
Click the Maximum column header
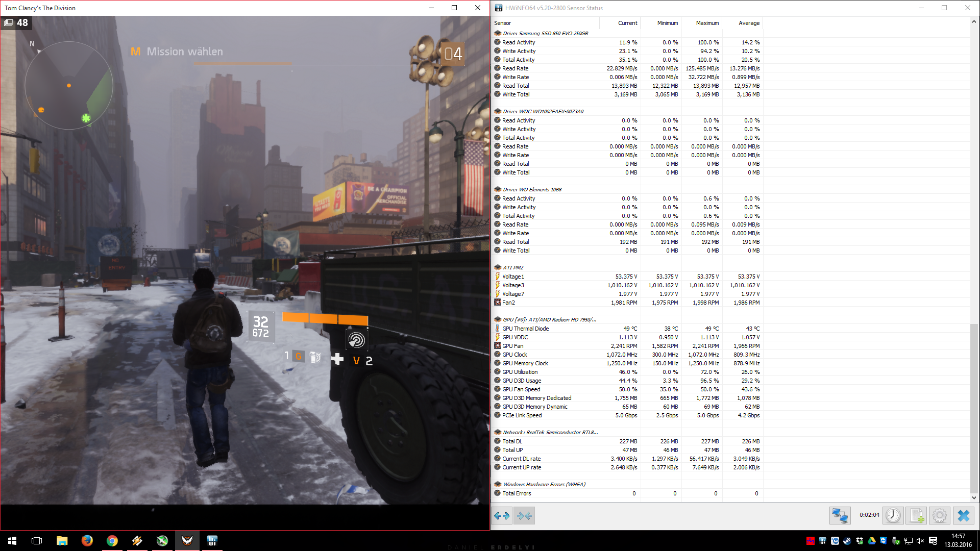707,23
